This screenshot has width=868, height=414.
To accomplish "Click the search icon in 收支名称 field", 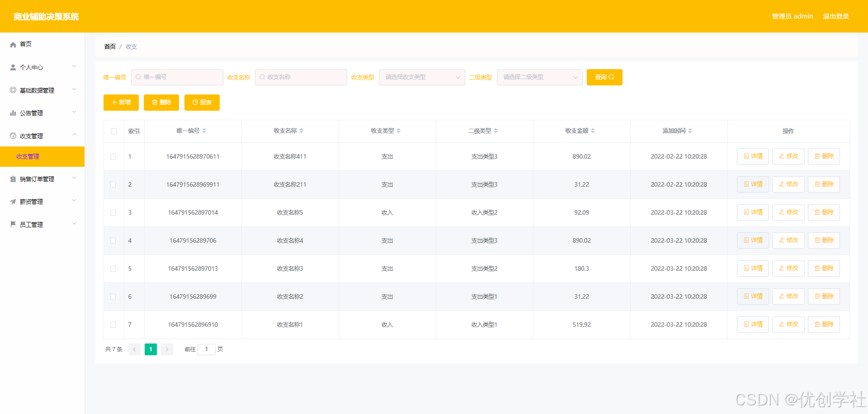I will point(262,77).
